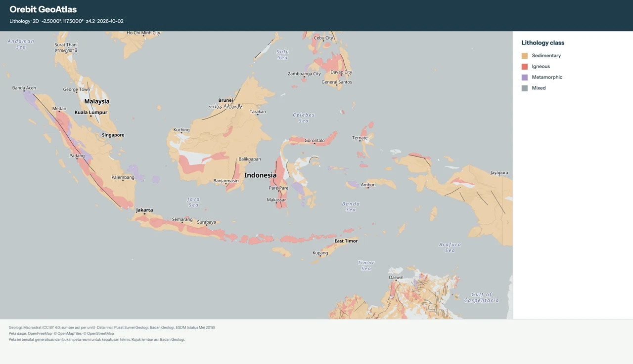This screenshot has width=633, height=364.
Task: Click the Pare-Pare city label
Action: click(279, 188)
